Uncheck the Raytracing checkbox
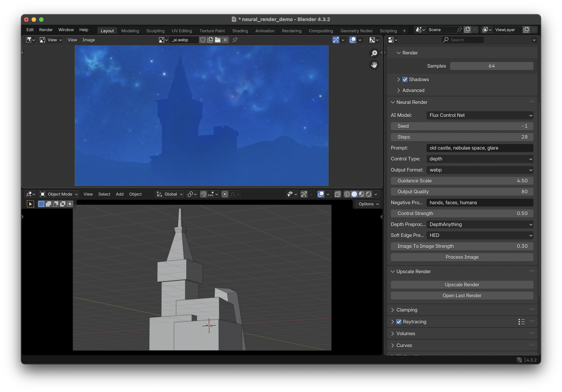 pyautogui.click(x=399, y=322)
